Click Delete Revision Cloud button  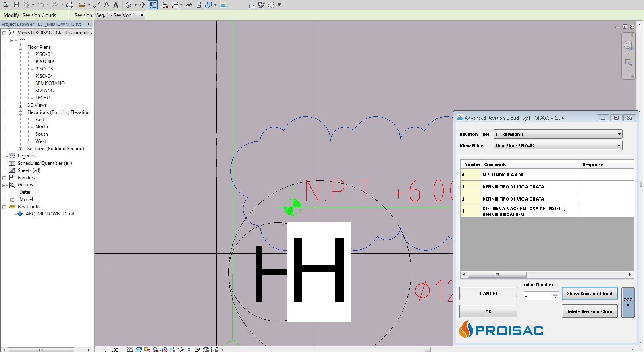(590, 311)
